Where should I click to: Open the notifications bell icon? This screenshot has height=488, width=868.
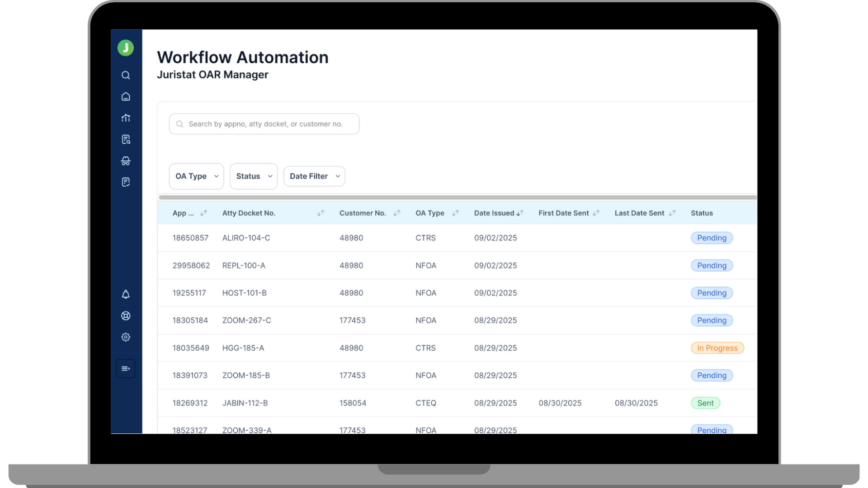(126, 295)
